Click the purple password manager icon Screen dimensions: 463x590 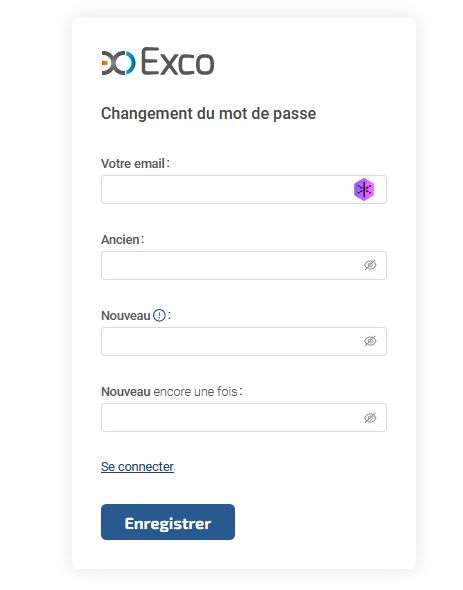tap(364, 189)
